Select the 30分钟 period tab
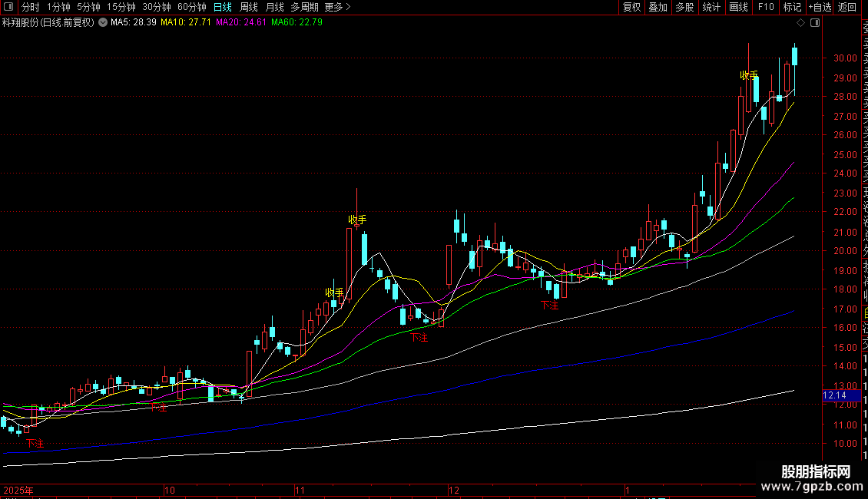Image resolution: width=868 pixels, height=499 pixels. (x=157, y=7)
